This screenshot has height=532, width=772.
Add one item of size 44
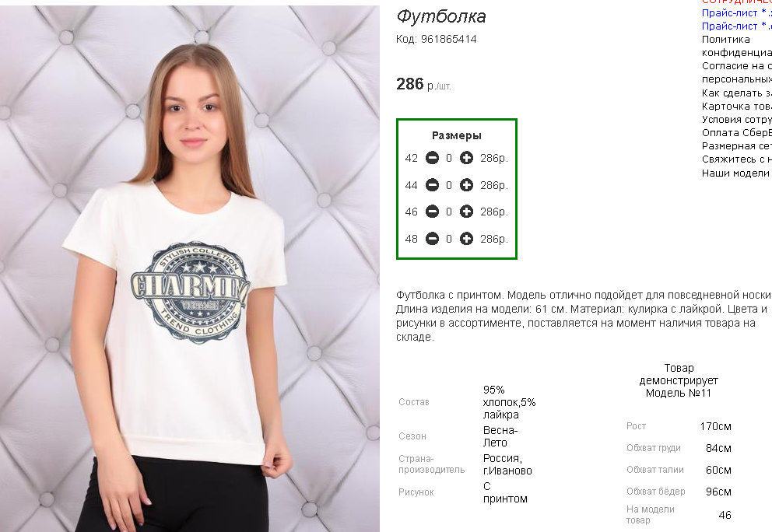[466, 185]
